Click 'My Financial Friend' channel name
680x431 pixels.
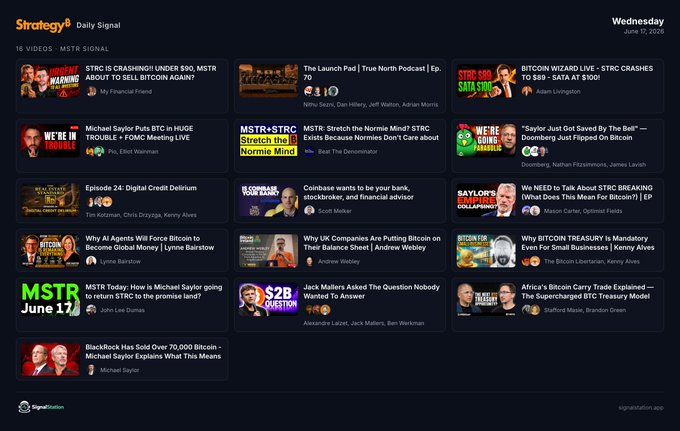(126, 91)
